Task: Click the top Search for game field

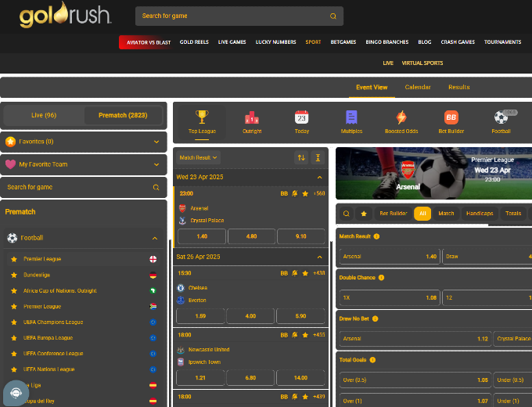Action: click(239, 16)
